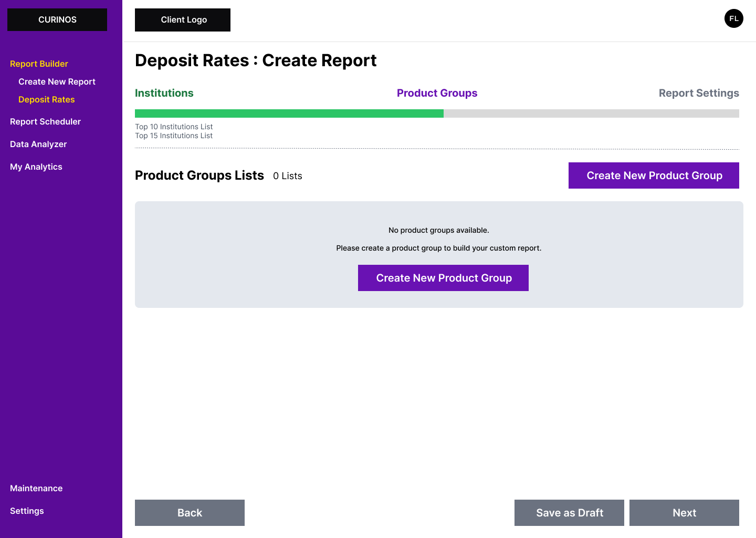Go to My Analytics
The image size is (756, 538).
[36, 167]
